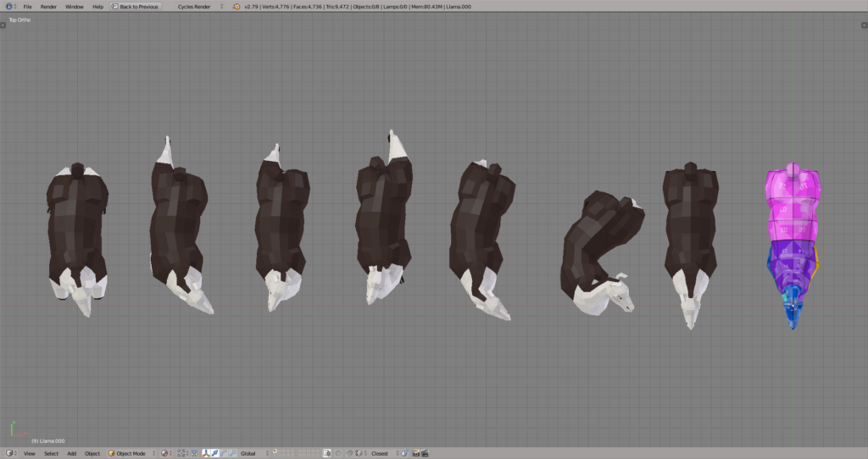Image resolution: width=868 pixels, height=459 pixels.
Task: Click the Blender logo icon in header
Action: [237, 7]
